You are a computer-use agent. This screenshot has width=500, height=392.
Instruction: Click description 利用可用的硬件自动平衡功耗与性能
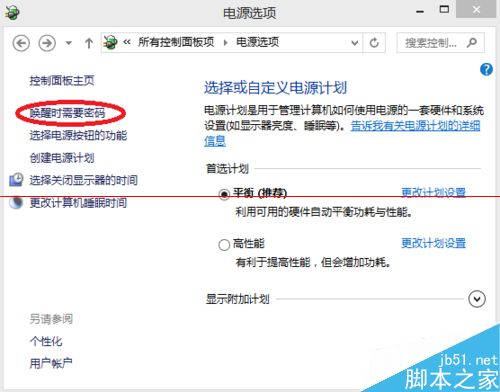point(324,212)
